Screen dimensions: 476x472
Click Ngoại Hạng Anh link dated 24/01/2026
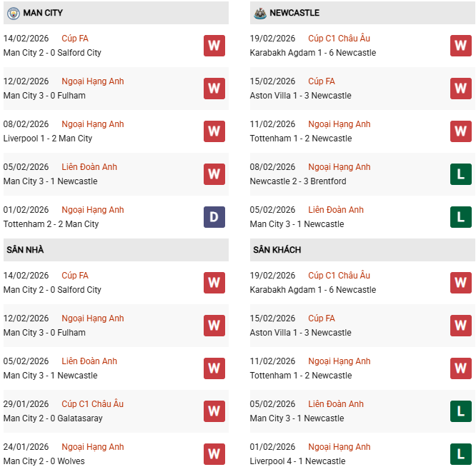93,447
